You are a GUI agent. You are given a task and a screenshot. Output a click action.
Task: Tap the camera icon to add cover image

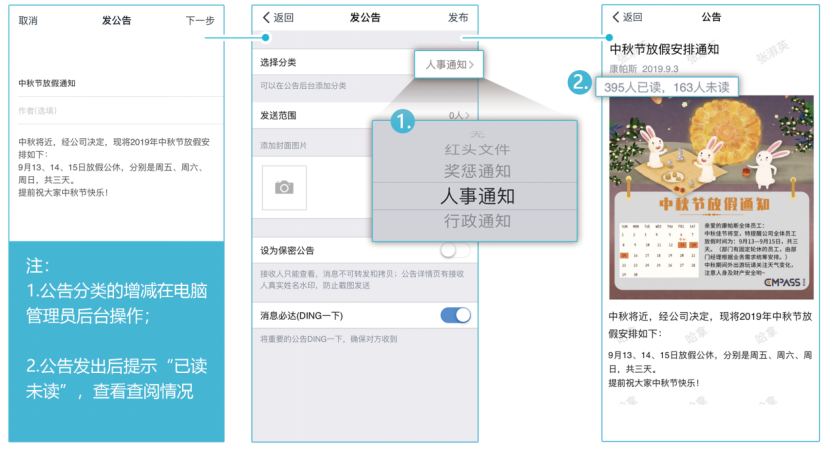coord(285,188)
